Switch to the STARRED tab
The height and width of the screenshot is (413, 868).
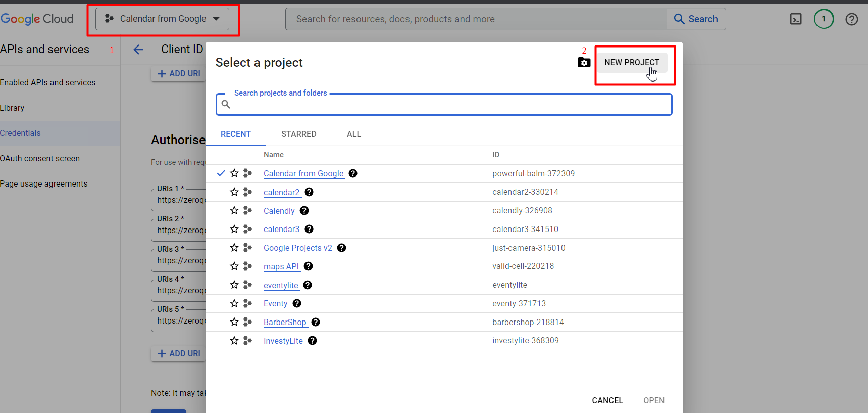(x=299, y=134)
